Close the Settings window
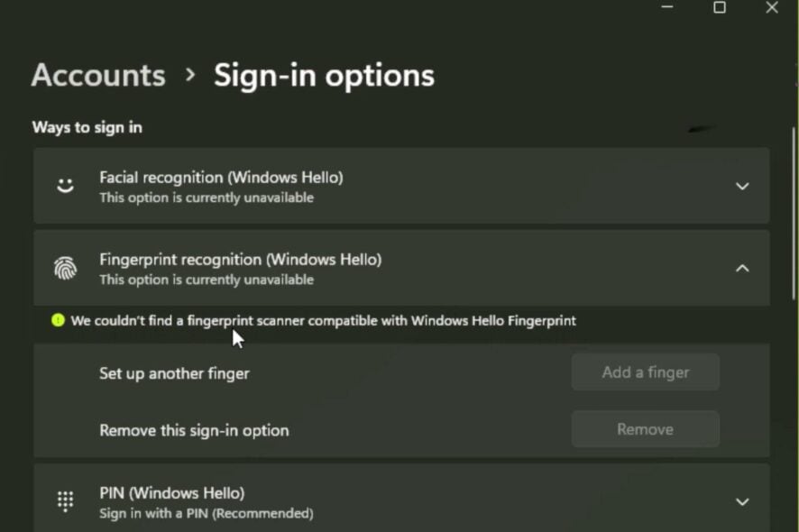The image size is (799, 532). [771, 7]
